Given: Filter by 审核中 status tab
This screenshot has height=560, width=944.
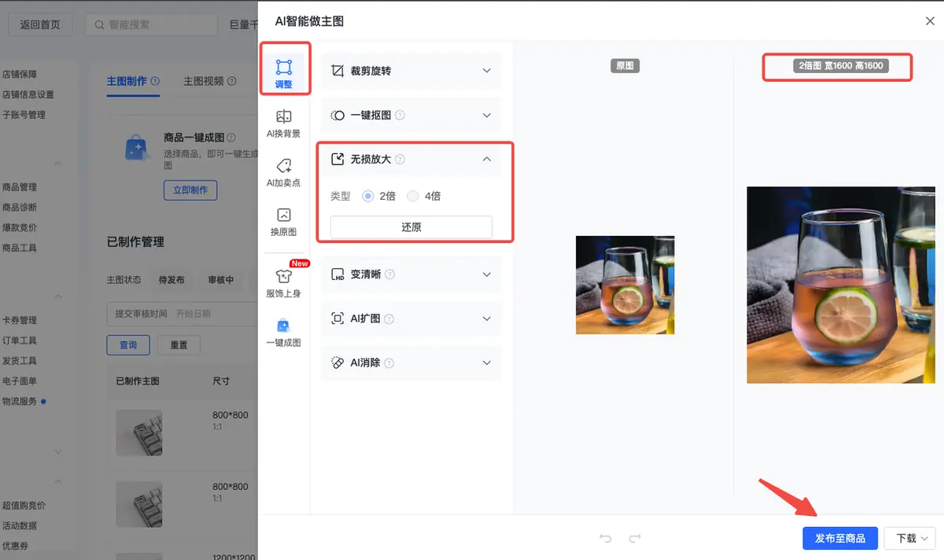Looking at the screenshot, I should click(x=220, y=280).
